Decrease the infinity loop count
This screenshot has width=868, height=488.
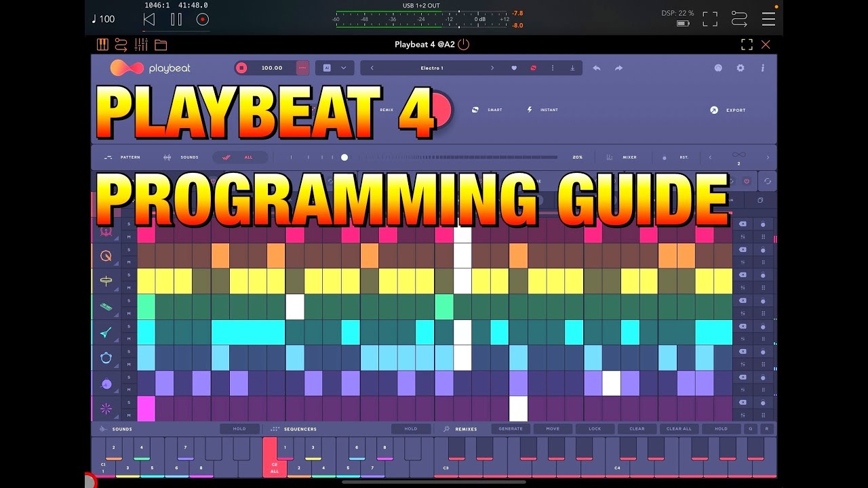pyautogui.click(x=710, y=157)
